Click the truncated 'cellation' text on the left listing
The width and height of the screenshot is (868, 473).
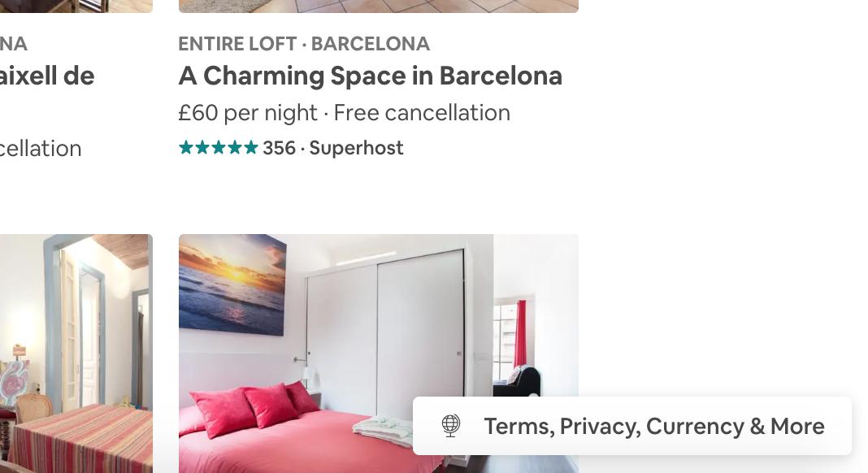[x=41, y=149]
